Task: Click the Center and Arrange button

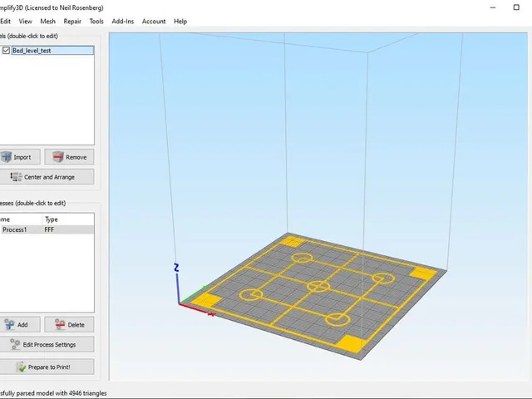Action: 47,177
